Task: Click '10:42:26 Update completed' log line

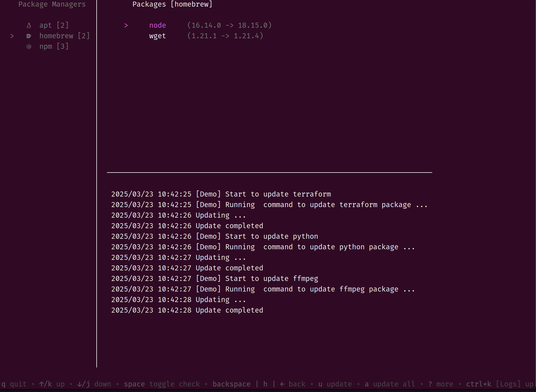Action: 187,226
